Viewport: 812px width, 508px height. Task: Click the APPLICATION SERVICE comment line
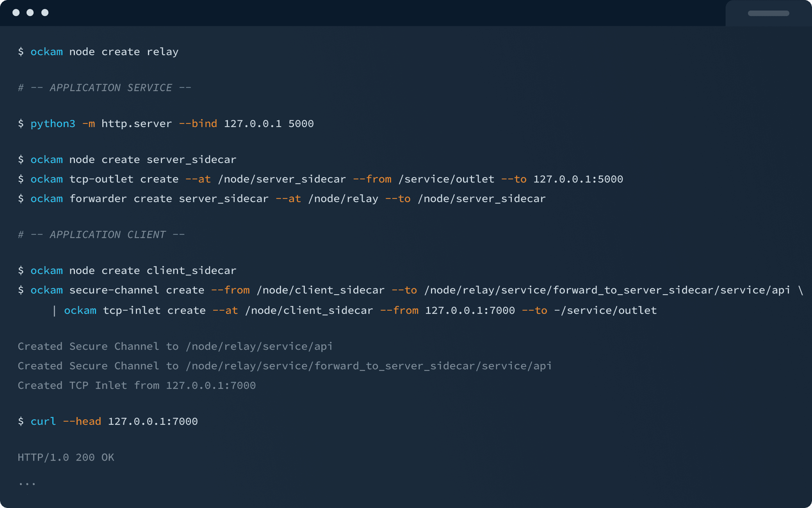click(105, 88)
